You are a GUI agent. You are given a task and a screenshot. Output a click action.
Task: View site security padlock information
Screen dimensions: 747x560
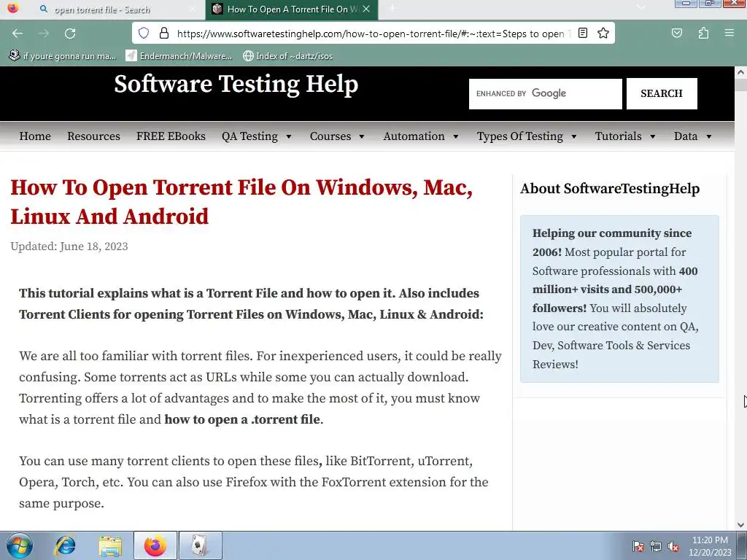[164, 33]
